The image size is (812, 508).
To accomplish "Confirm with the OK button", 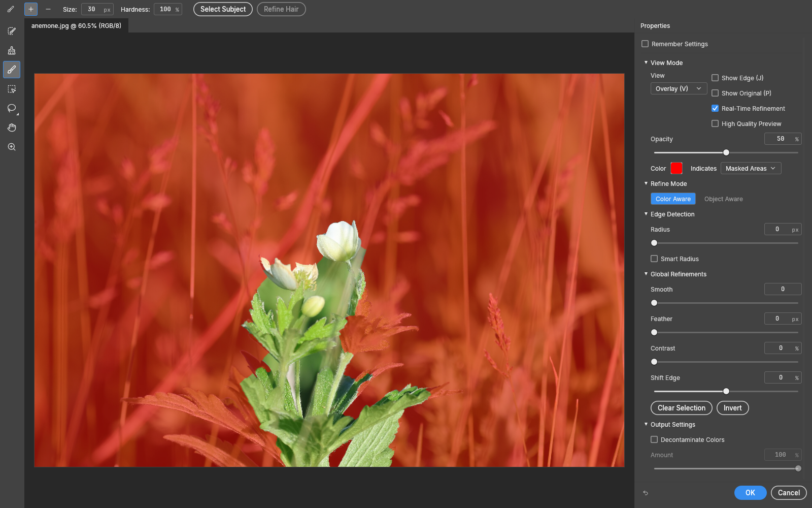I will click(750, 493).
